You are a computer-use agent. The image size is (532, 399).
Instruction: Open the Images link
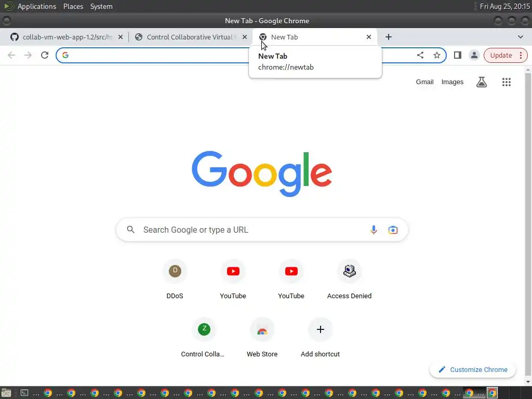click(x=452, y=82)
